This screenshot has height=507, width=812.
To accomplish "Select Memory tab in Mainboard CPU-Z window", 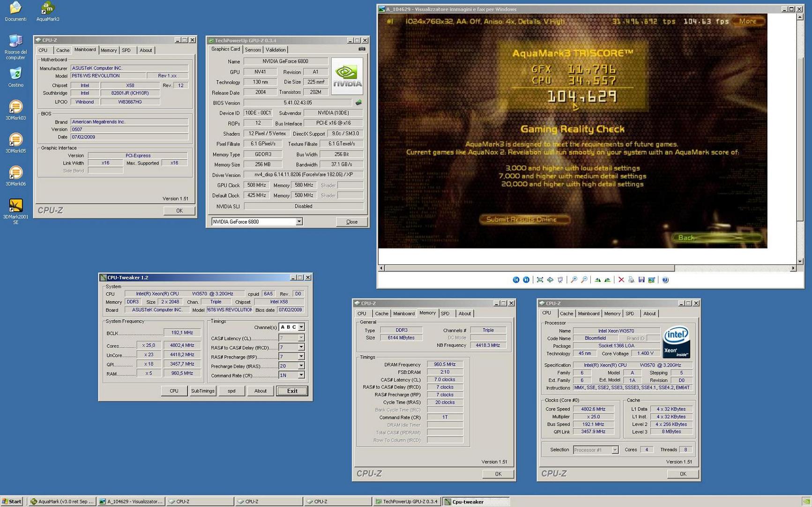I will click(108, 50).
